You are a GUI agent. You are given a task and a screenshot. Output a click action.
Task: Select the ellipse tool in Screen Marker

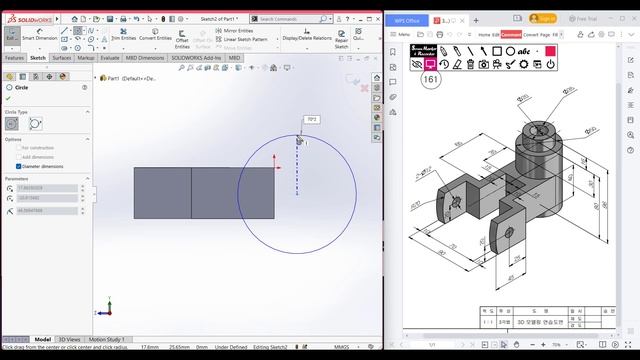point(510,51)
